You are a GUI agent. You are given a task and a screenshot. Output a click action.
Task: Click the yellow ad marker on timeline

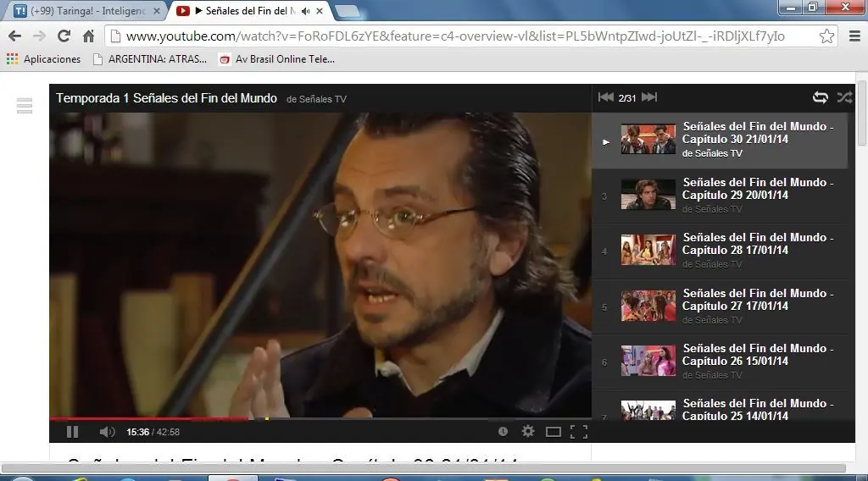(x=267, y=418)
